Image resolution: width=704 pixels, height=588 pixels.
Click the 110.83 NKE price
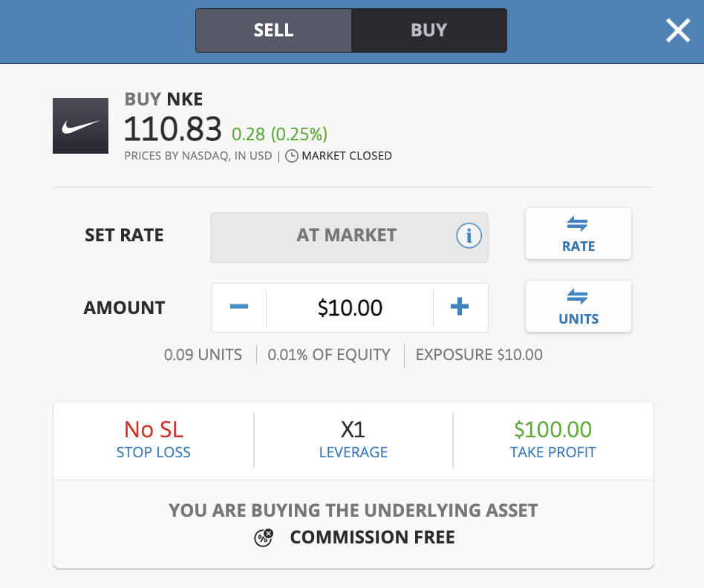(x=172, y=129)
